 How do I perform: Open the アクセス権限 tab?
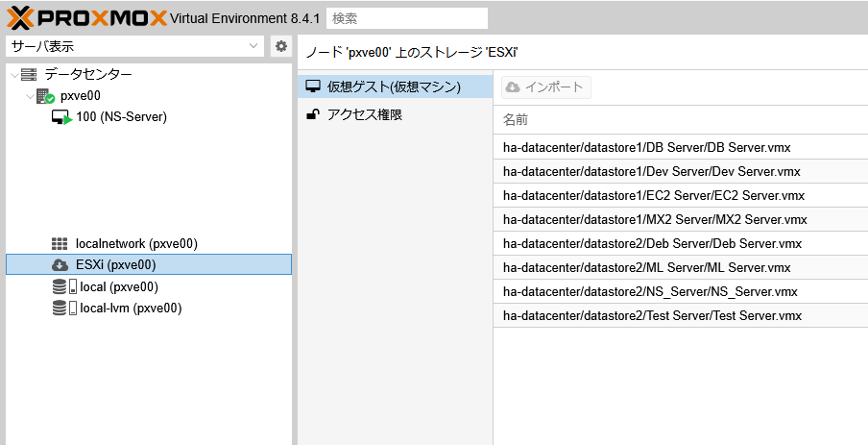[395, 114]
